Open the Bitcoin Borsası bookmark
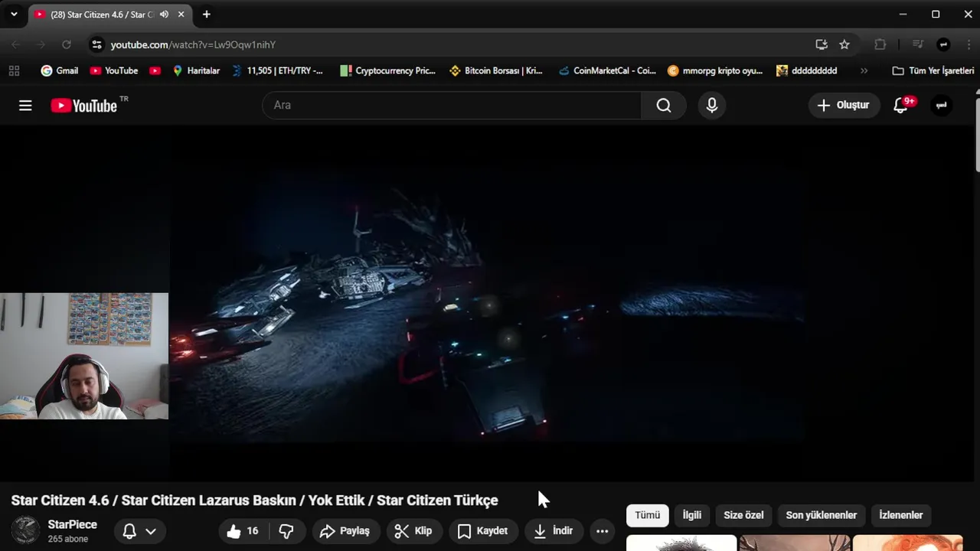Viewport: 980px width, 551px height. [496, 70]
